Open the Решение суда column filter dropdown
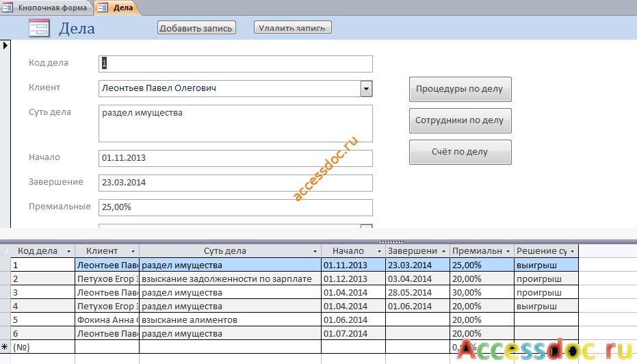The width and height of the screenshot is (637, 364). (x=573, y=252)
